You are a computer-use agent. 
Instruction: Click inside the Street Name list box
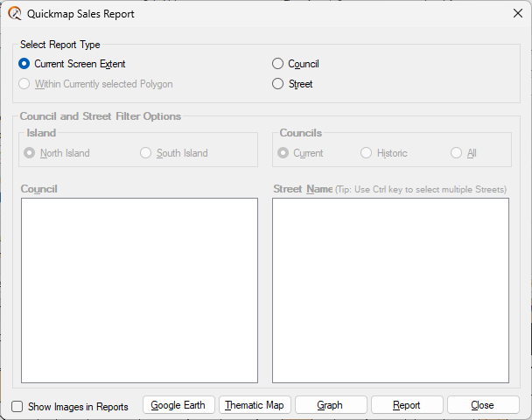390,290
